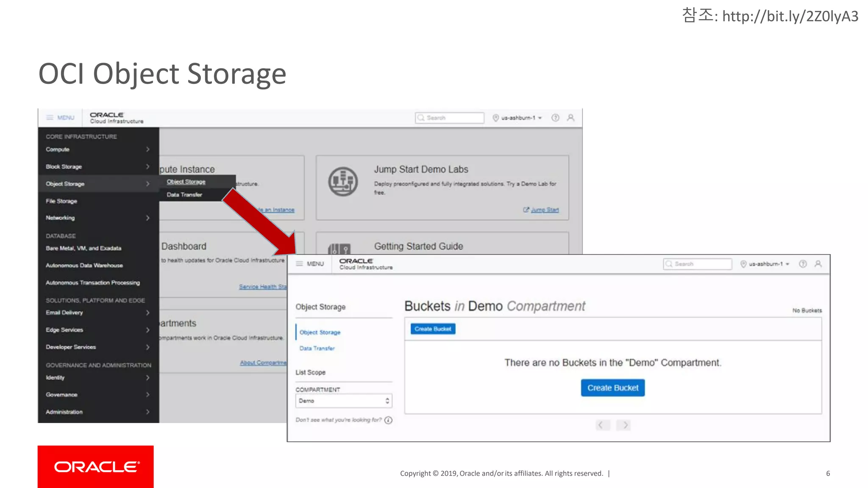Click the Oracle Cloud Infrastructure logo in the back console

117,118
